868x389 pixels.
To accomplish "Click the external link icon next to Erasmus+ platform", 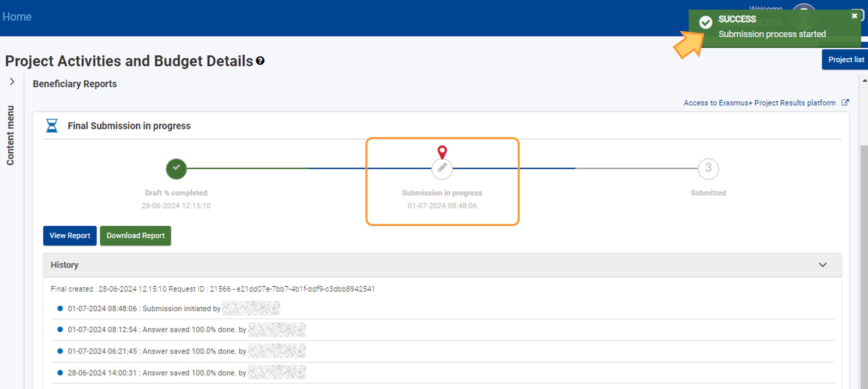I will click(845, 102).
